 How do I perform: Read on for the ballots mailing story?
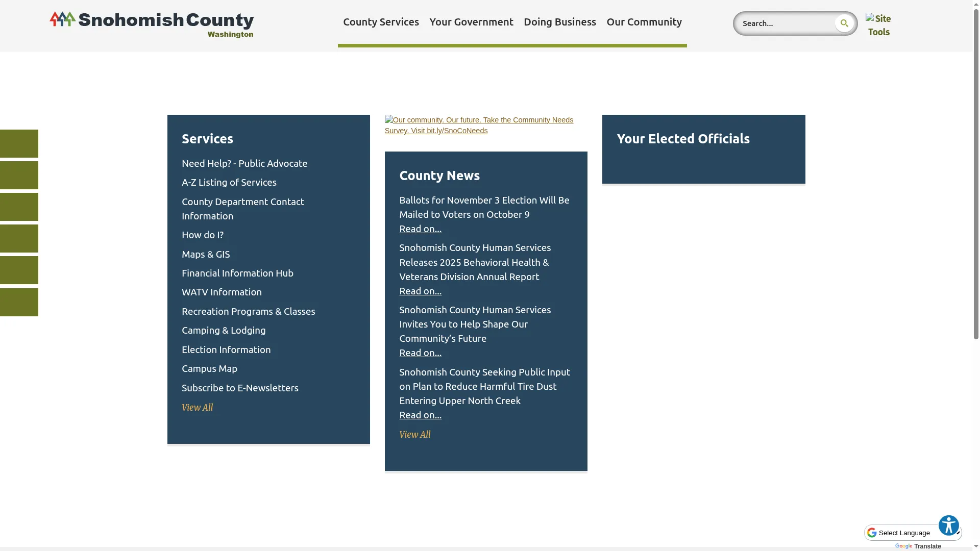click(421, 229)
